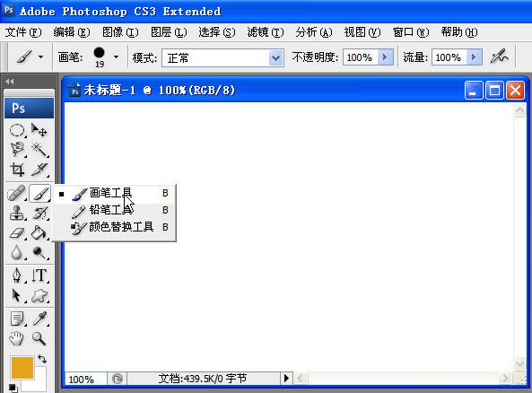Open the status bar info arrow menu
Screen dimensions: 532x393
pyautogui.click(x=286, y=378)
